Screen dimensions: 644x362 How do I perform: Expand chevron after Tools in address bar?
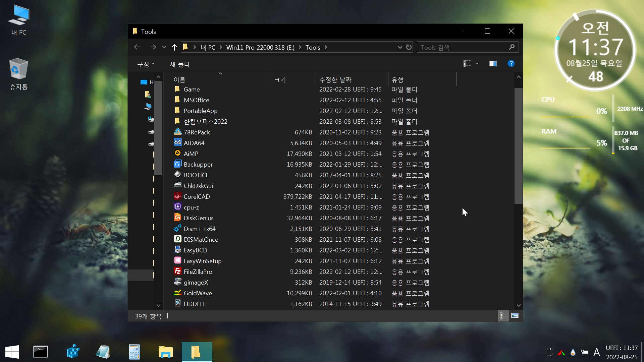coord(326,47)
